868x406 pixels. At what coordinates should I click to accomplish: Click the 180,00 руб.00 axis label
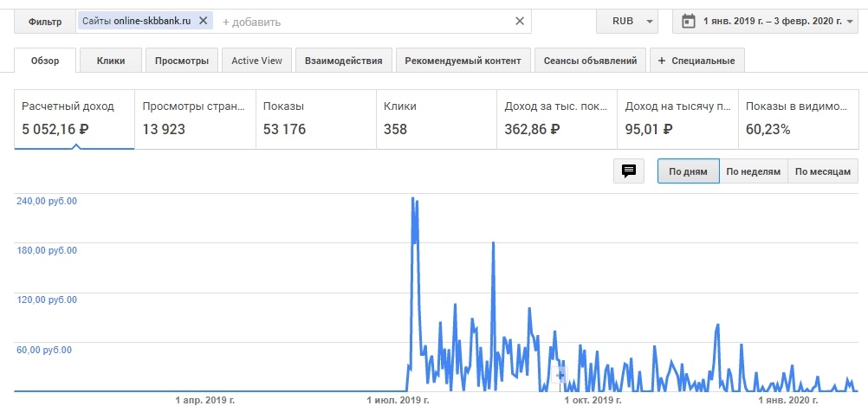[x=47, y=250]
